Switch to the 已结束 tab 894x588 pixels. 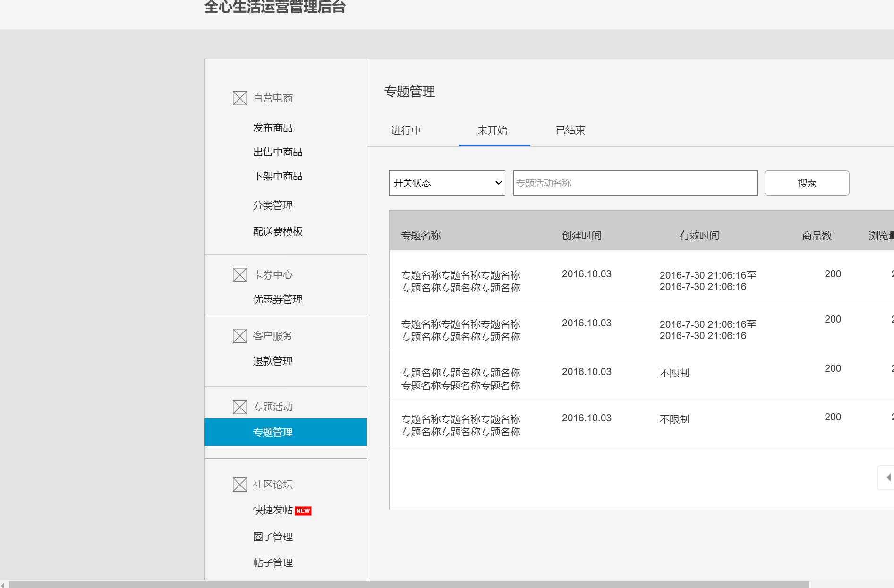pos(570,130)
